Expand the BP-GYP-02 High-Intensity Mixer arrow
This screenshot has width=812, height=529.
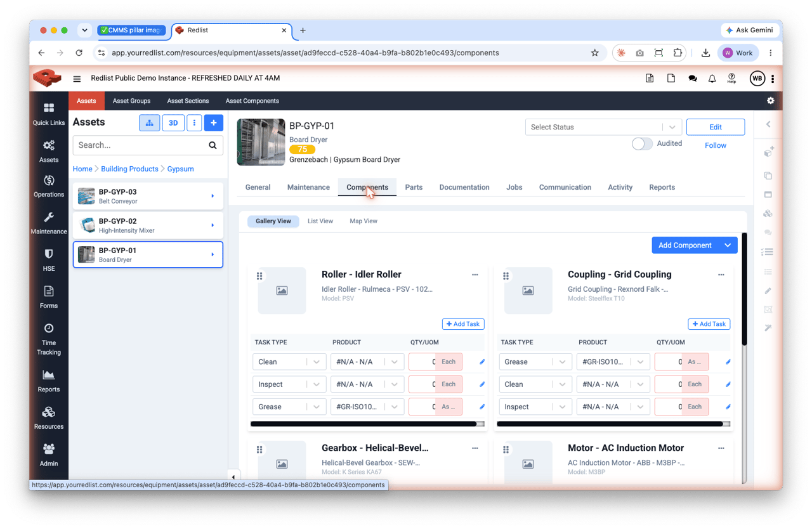coord(213,226)
